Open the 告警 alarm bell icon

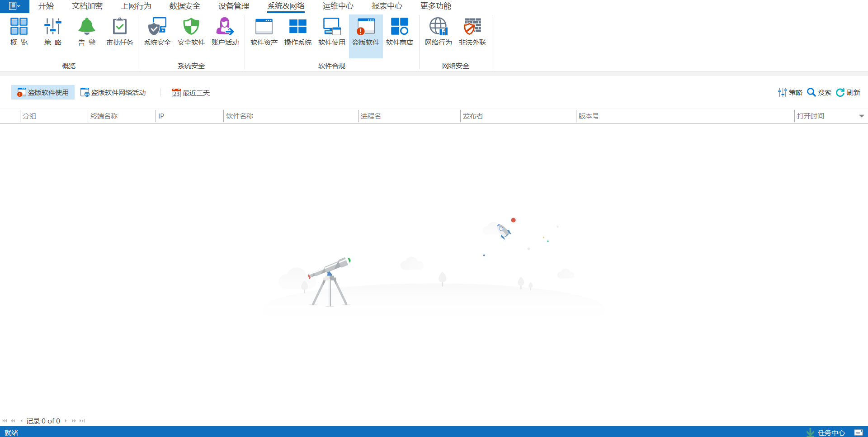coord(87,32)
